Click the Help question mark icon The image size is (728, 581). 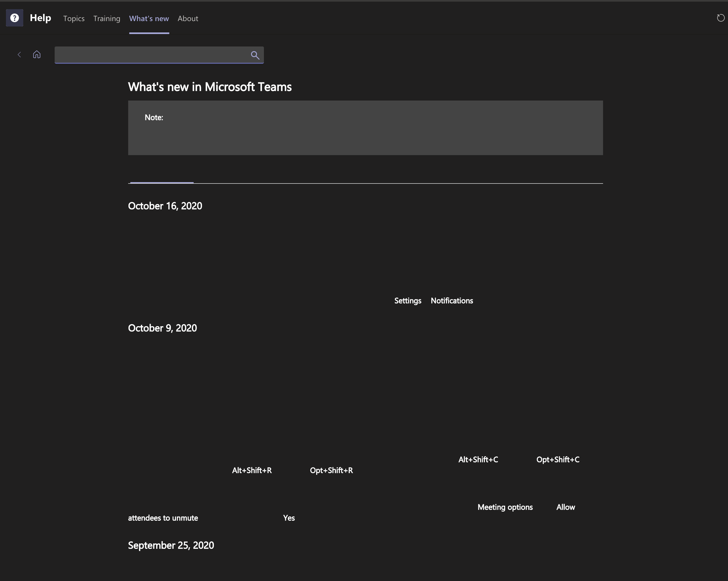pyautogui.click(x=15, y=18)
